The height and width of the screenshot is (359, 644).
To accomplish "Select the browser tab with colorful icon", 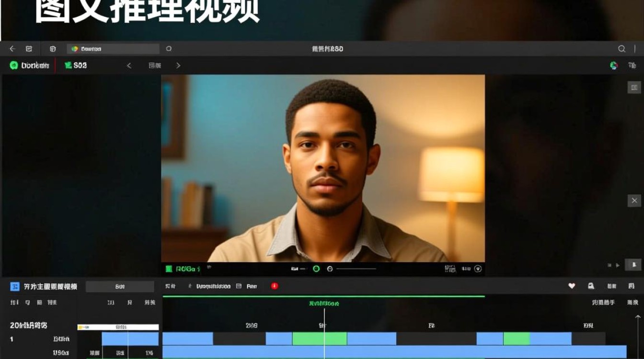I will 113,49.
